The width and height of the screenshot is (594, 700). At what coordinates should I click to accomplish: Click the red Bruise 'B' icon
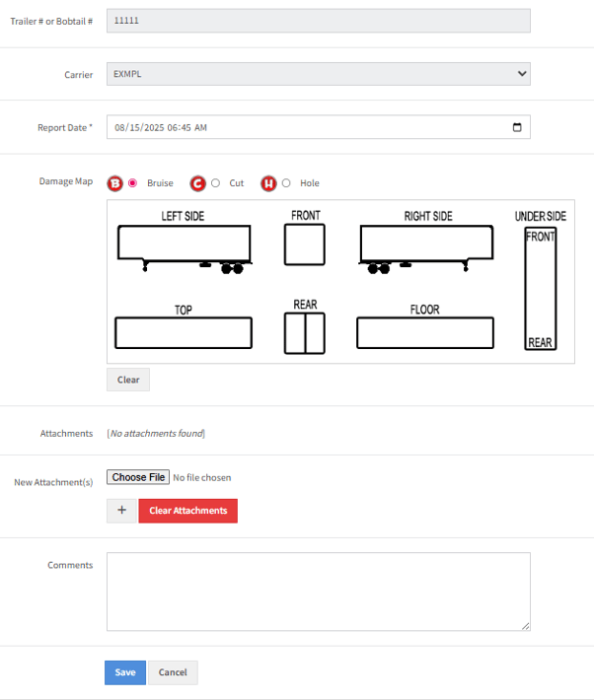pyautogui.click(x=114, y=183)
